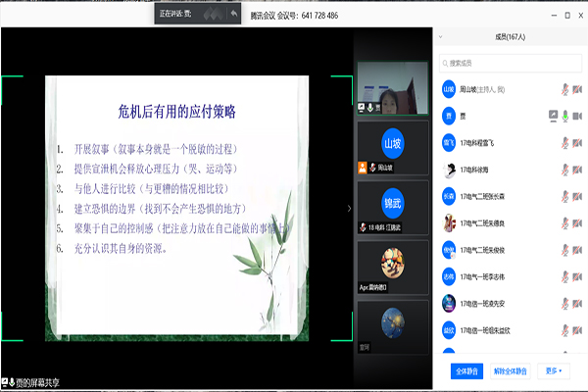Click the green microphone icon beside 贾
Image resolution: width=588 pixels, height=392 pixels.
(564, 116)
